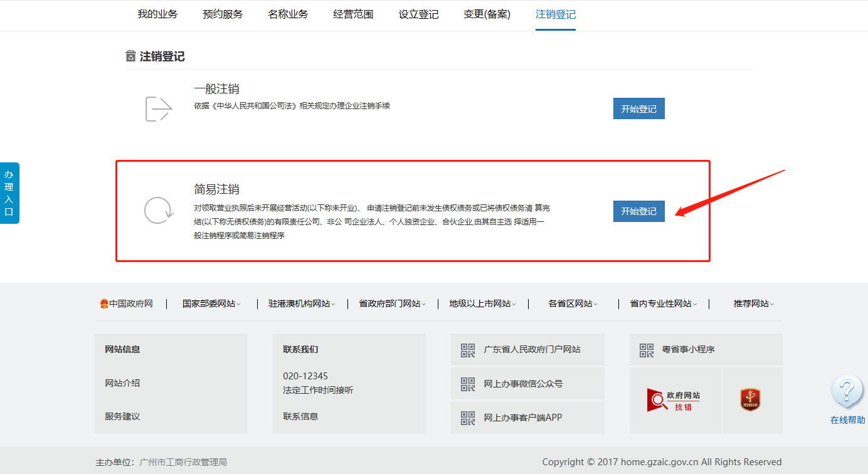Click the 中国政府网 emblem icon
This screenshot has height=474, width=868.
pos(102,303)
